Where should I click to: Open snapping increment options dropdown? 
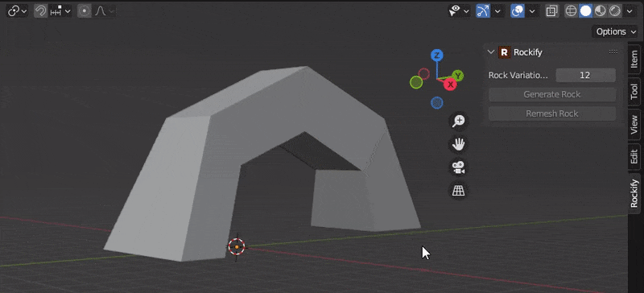click(60, 11)
